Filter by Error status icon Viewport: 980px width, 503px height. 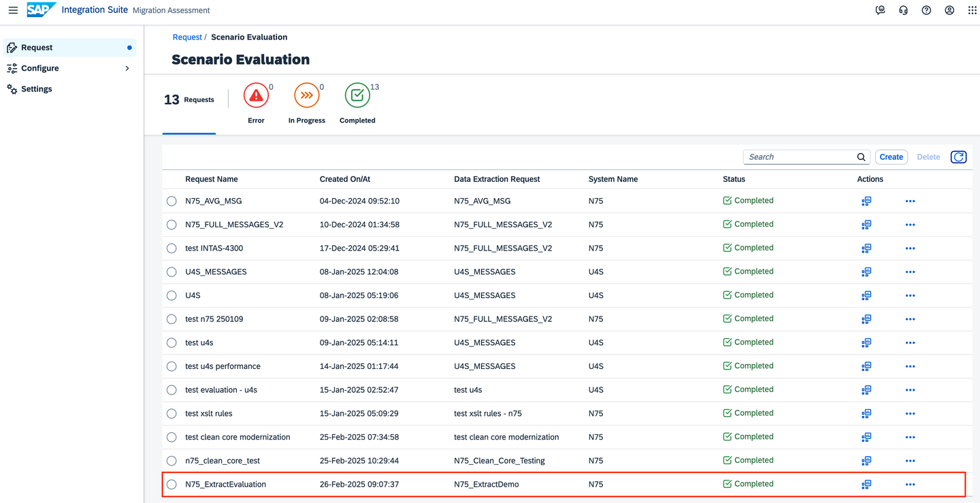[x=256, y=96]
